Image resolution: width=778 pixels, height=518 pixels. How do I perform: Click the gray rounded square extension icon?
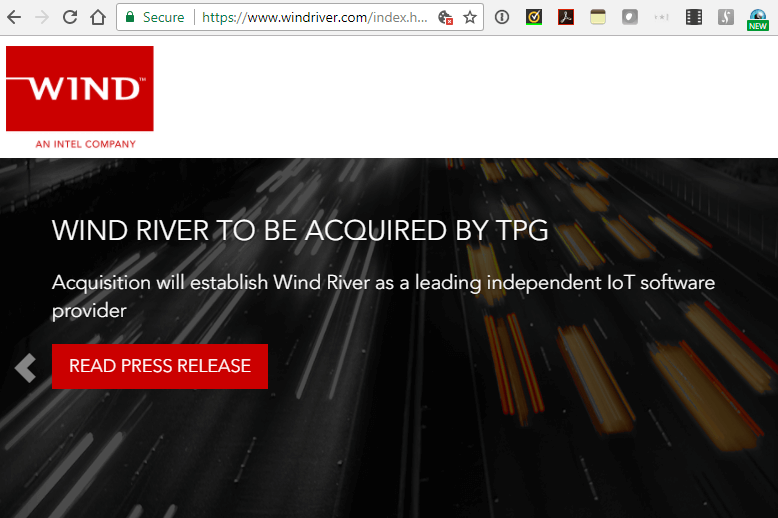click(630, 17)
